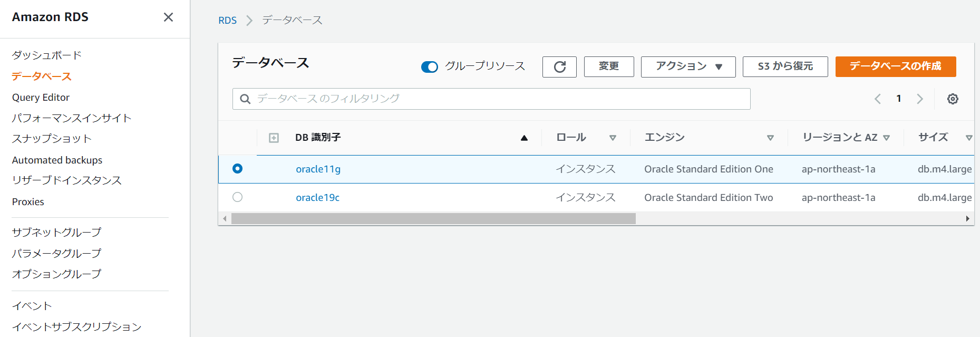
Task: Click page number 1 in pagination
Action: point(899,99)
